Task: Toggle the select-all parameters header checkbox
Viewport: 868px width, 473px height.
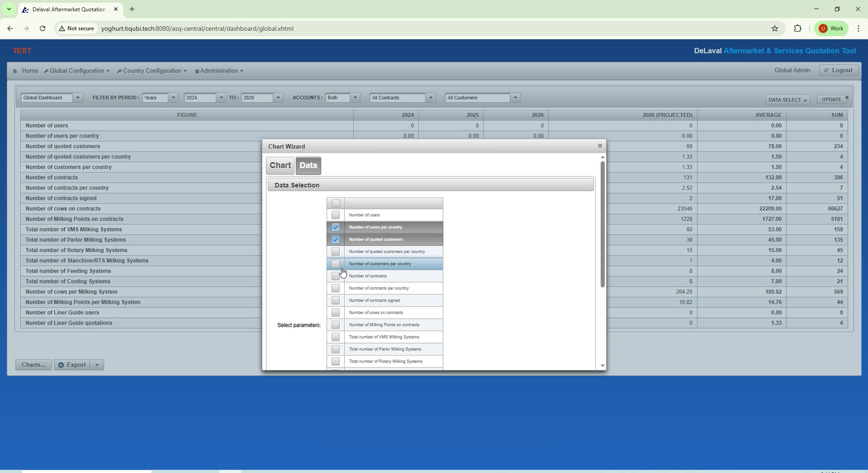Action: tap(336, 203)
